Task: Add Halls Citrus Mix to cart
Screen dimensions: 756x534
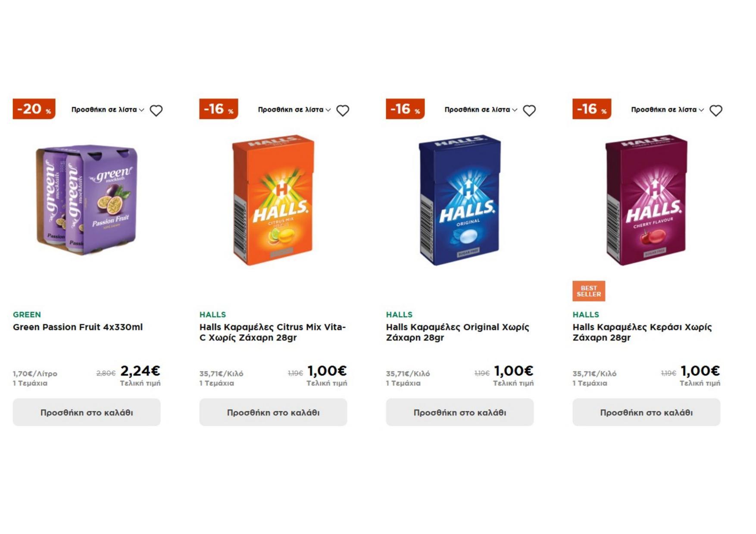Action: pos(273,412)
